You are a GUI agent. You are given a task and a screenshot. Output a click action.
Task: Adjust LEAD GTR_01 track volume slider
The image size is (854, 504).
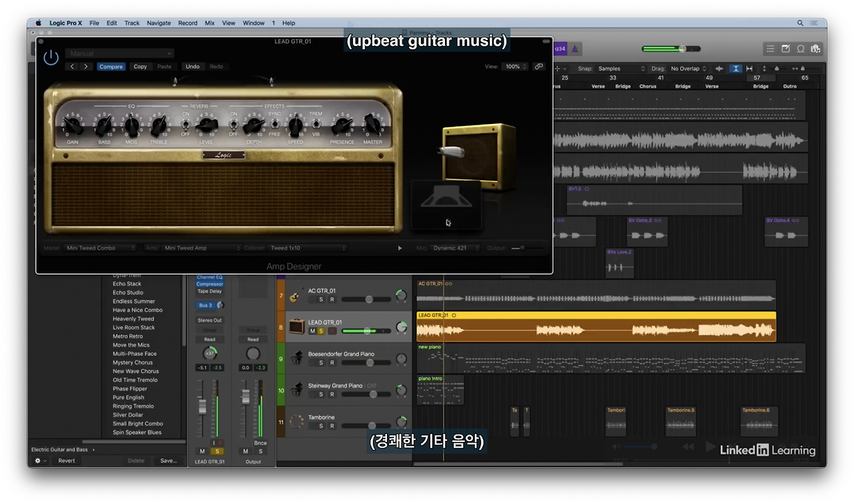pos(366,331)
